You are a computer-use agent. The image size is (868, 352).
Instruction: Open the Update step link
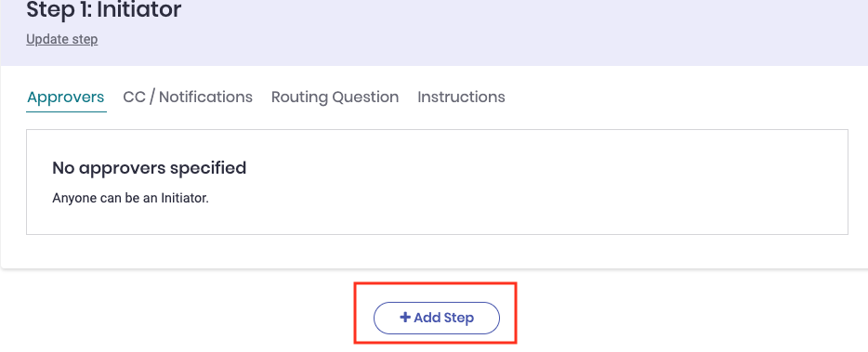pos(62,40)
